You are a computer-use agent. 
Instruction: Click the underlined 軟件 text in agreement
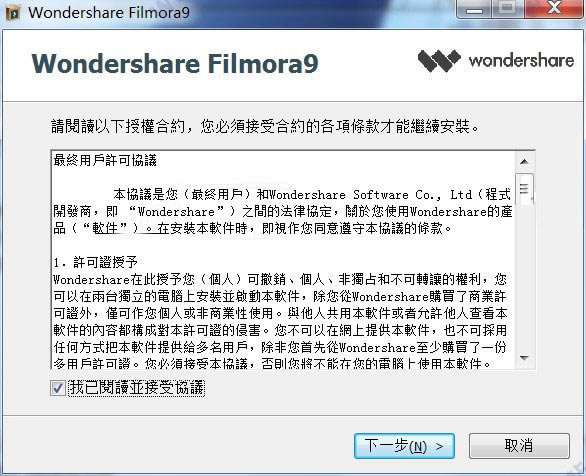pyautogui.click(x=105, y=228)
